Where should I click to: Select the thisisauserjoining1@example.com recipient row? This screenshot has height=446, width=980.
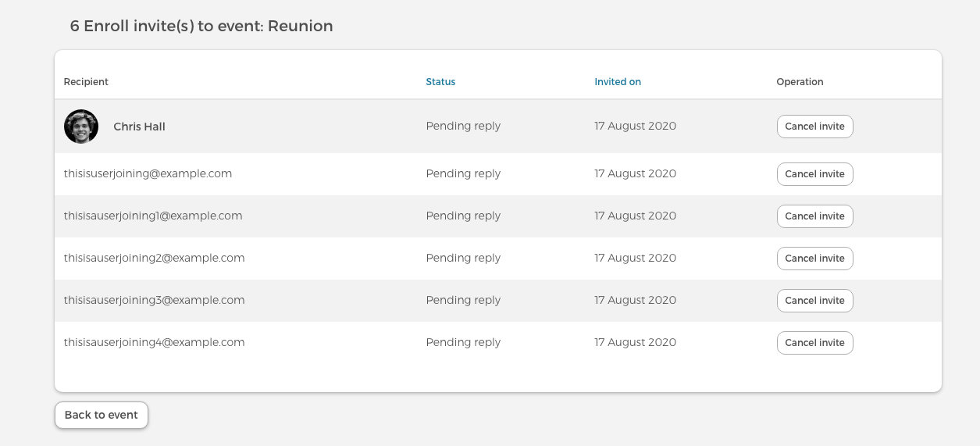click(x=153, y=216)
